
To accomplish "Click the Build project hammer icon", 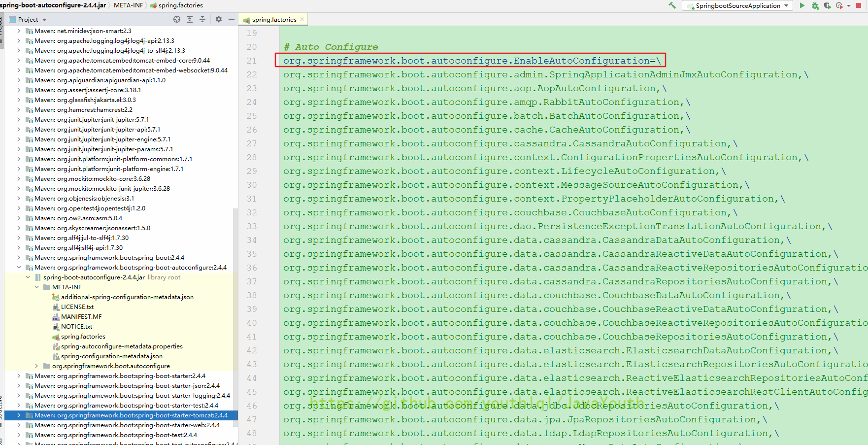I will coord(672,5).
